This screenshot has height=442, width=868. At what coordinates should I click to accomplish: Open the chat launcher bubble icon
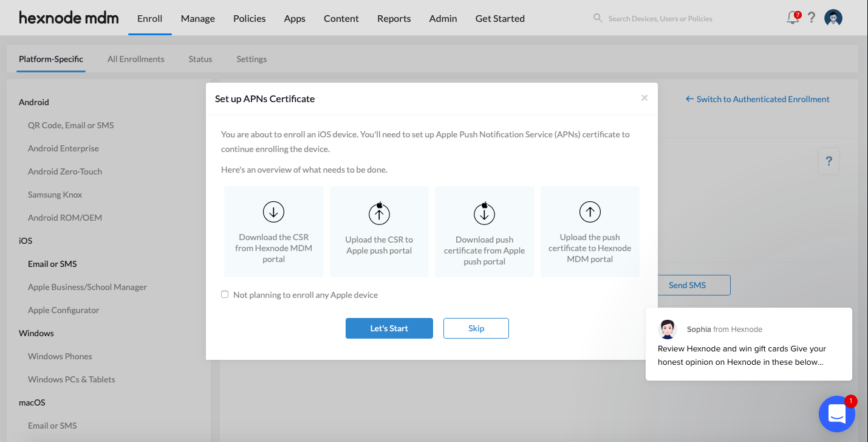point(837,413)
